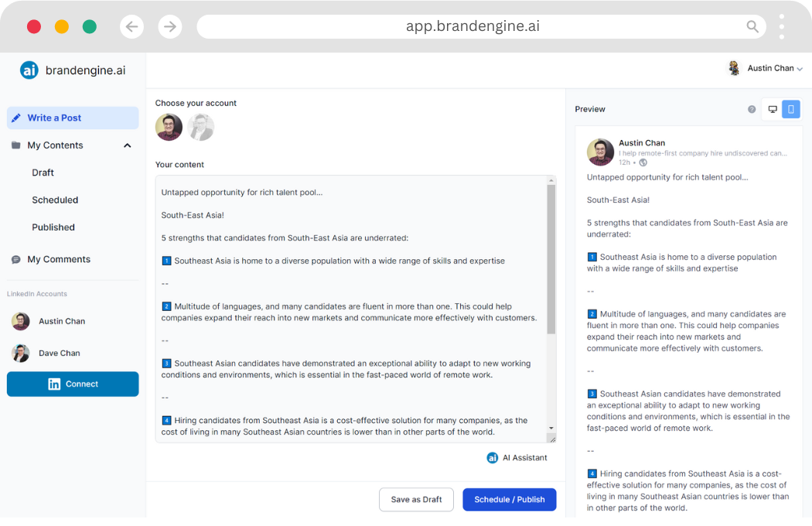Select the greyed-out second account avatar
The width and height of the screenshot is (812, 526).
[x=200, y=128]
